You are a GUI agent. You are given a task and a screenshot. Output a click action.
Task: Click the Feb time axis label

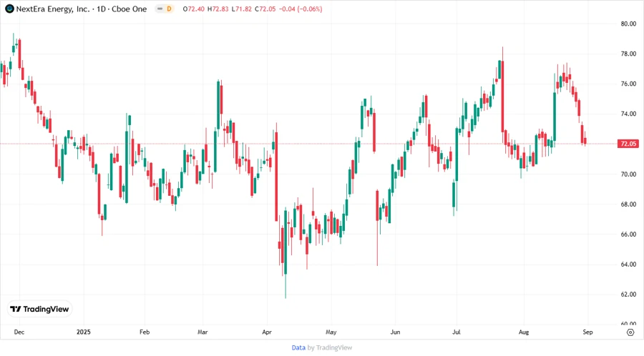coord(145,332)
